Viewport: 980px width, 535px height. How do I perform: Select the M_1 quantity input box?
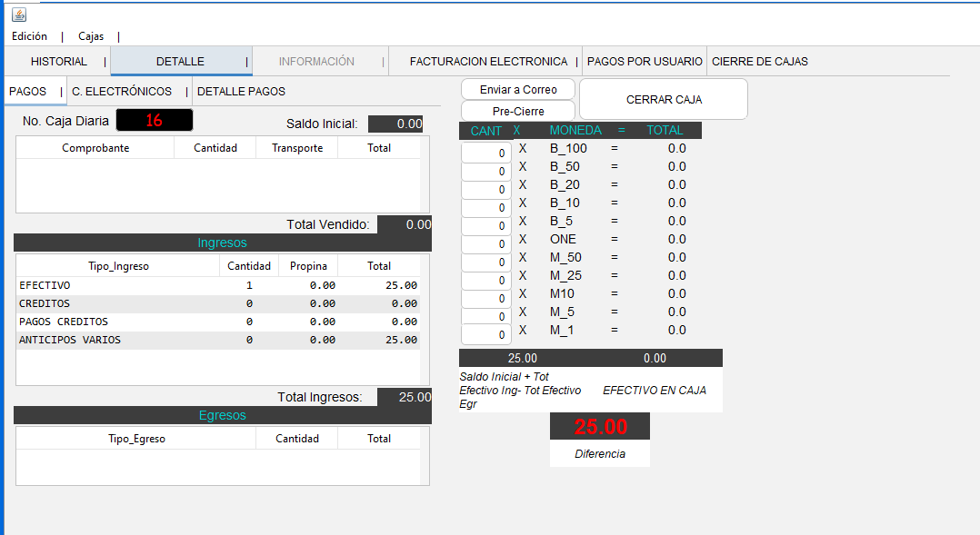tap(486, 334)
